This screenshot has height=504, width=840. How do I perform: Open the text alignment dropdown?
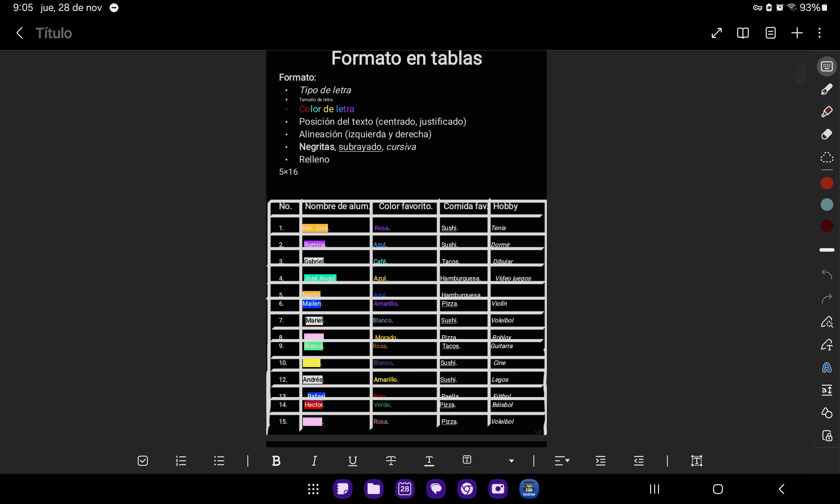coord(562,461)
